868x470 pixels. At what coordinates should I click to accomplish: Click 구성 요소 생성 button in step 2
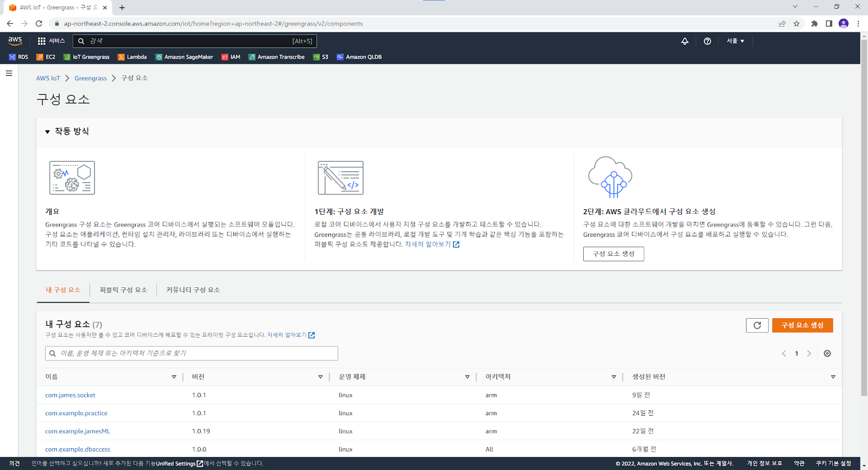pyautogui.click(x=614, y=254)
